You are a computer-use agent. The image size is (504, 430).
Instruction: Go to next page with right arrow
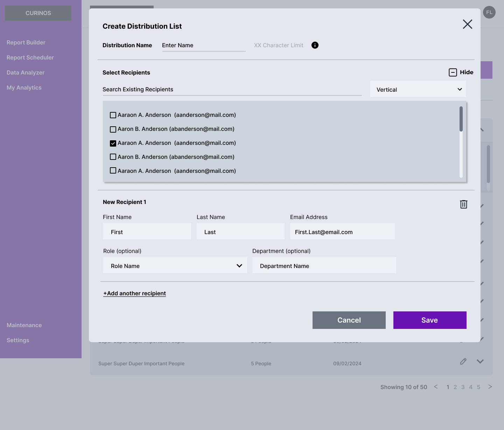click(490, 387)
